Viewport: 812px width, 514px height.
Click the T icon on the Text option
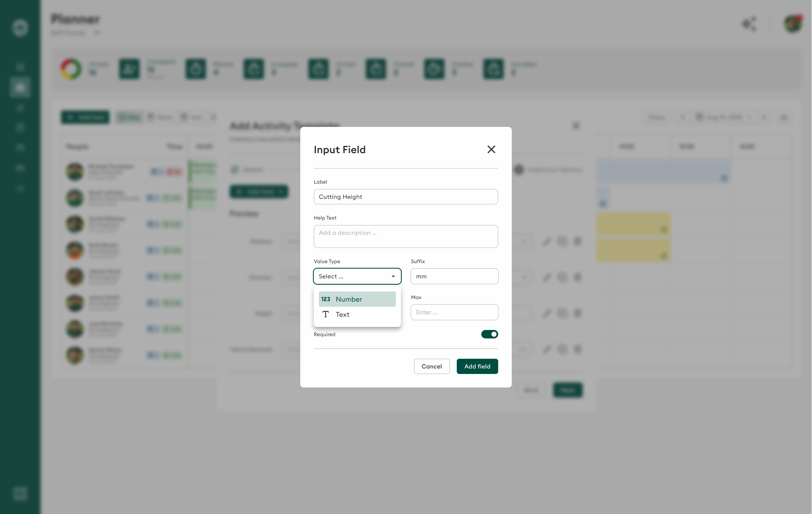click(326, 314)
